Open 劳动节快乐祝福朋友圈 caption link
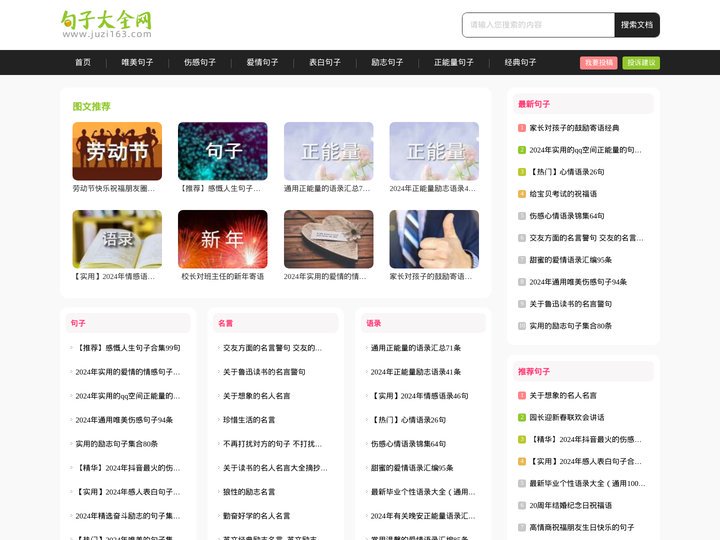The image size is (720, 540). 113,188
